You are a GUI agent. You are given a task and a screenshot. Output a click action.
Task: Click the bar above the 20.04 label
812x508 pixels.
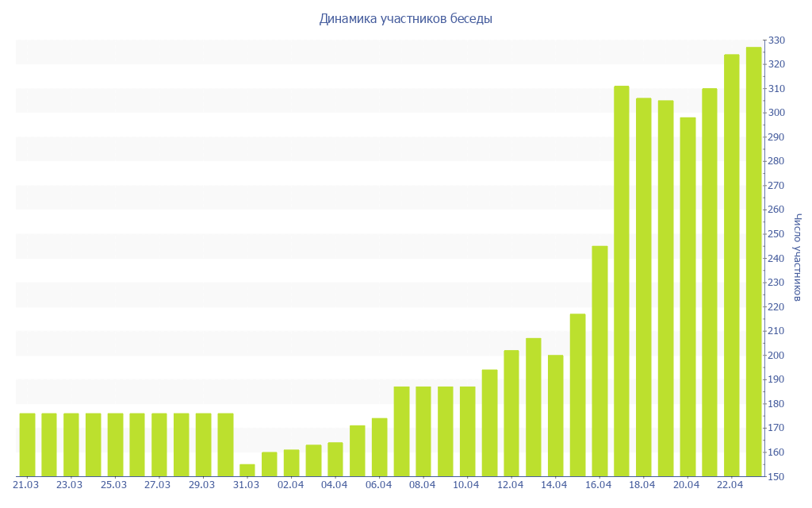688,297
